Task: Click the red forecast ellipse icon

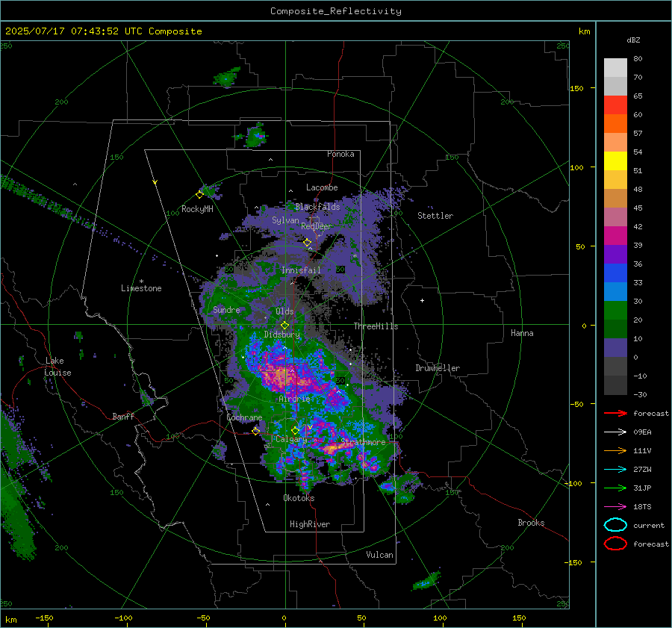Action: (x=615, y=544)
